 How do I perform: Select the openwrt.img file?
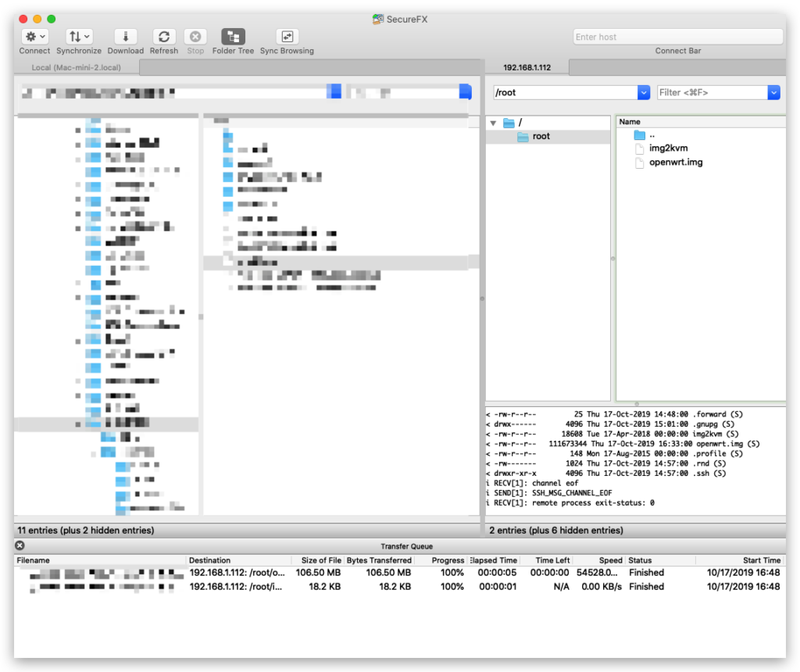676,163
